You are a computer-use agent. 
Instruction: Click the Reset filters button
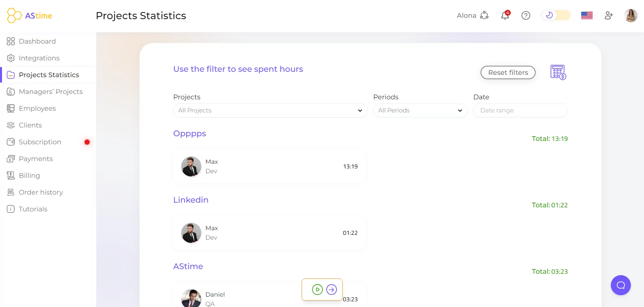tap(508, 72)
